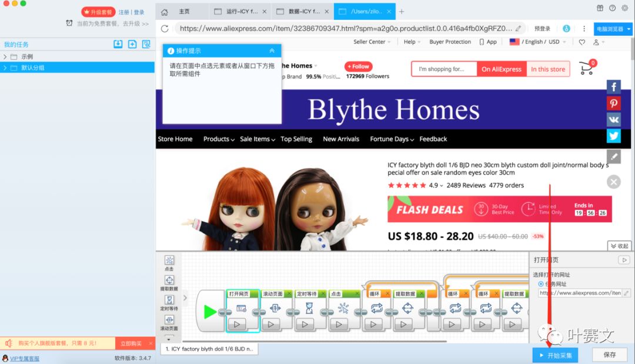Screen dimensions: 635x364
Task: Reload the page with the refresh icon
Action: coord(165,28)
